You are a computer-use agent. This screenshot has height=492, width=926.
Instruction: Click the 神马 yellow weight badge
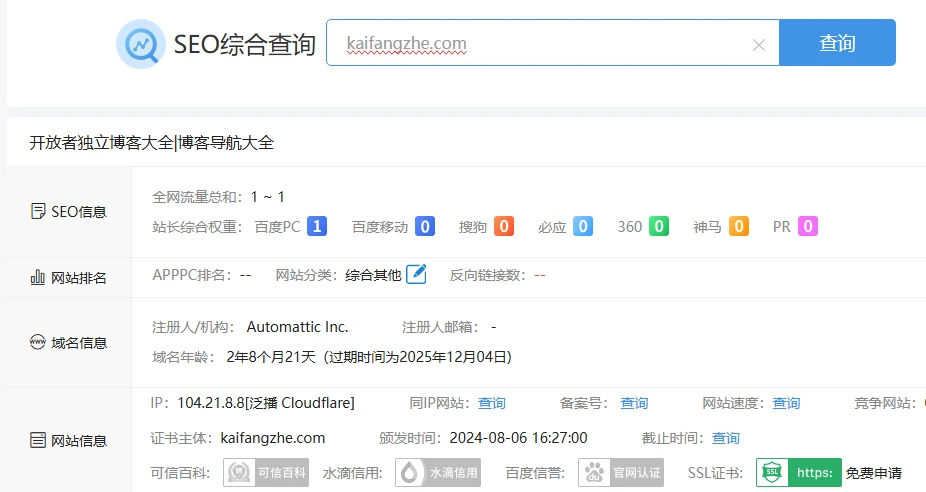point(738,227)
